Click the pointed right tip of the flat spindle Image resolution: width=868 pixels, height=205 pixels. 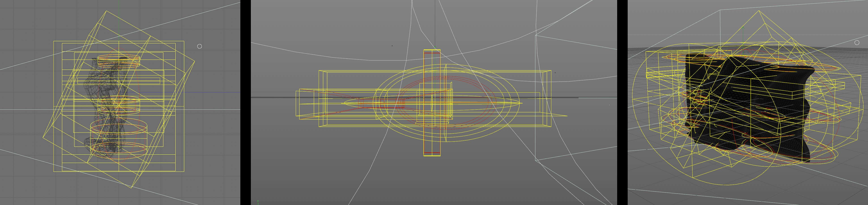(x=521, y=103)
